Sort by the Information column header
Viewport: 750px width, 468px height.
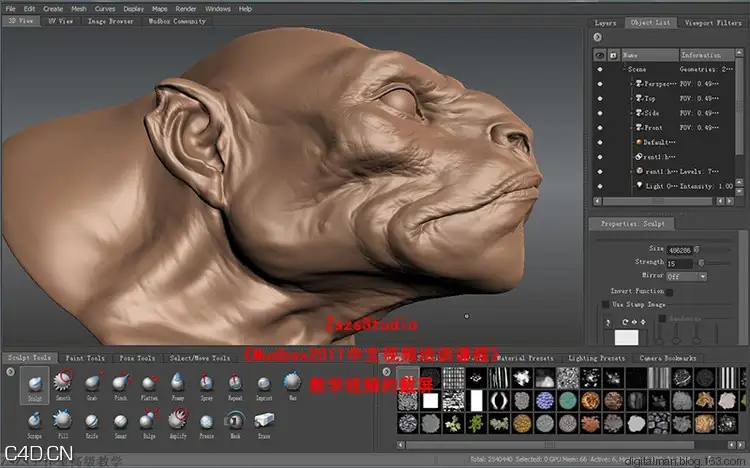coord(706,55)
